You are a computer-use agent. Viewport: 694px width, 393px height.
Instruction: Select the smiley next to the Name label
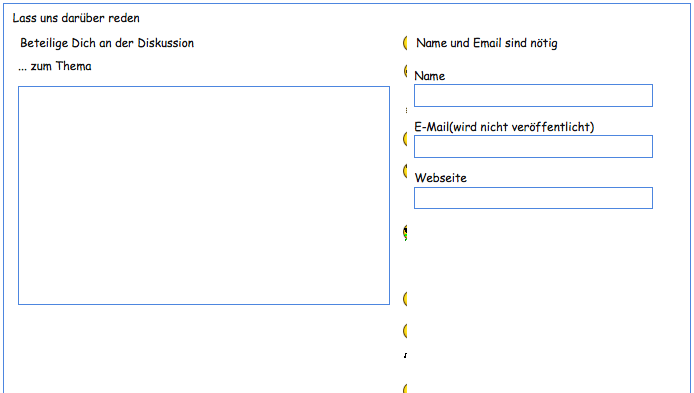[405, 71]
